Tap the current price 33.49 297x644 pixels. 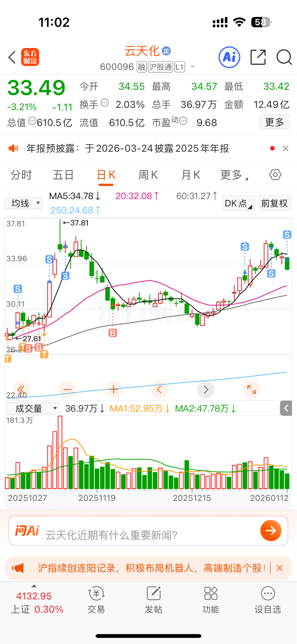[x=36, y=88]
